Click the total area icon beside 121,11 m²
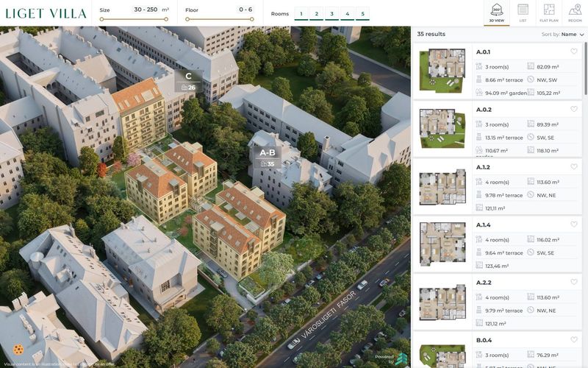 tap(479, 208)
